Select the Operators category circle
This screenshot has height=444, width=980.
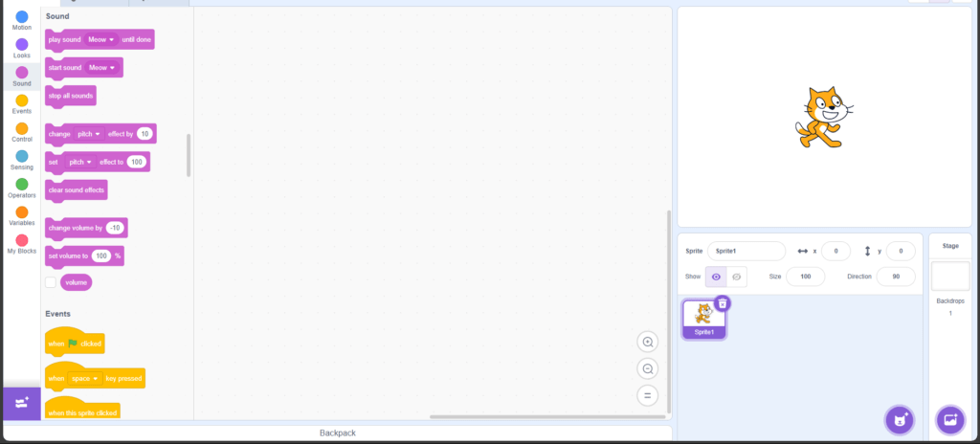(x=22, y=185)
